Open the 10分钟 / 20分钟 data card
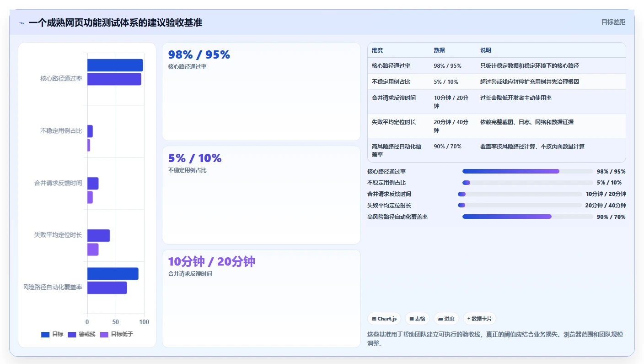This screenshot has height=364, width=644. tap(261, 298)
